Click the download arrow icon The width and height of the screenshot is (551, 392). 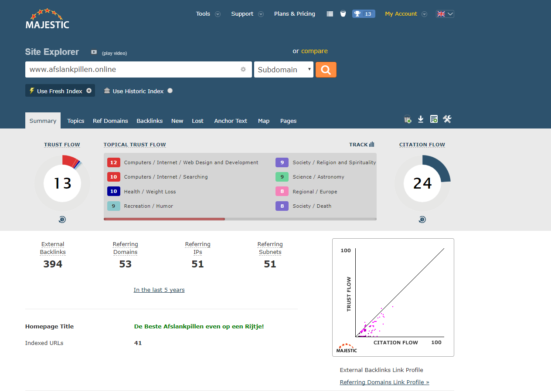(x=421, y=119)
